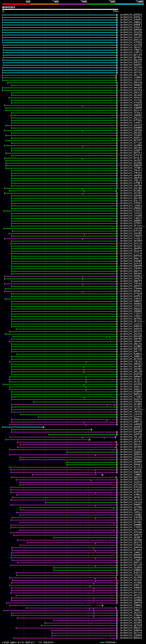Viewport: 146px width, 644px height.
Task: Click the UniRef100_Q39RE9 hit label
Action: coord(131,635)
